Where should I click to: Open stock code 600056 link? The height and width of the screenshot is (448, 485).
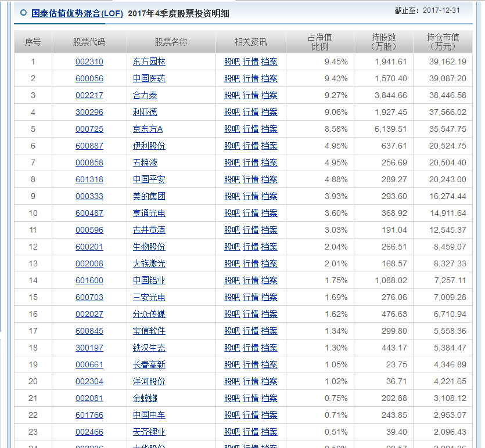point(89,78)
